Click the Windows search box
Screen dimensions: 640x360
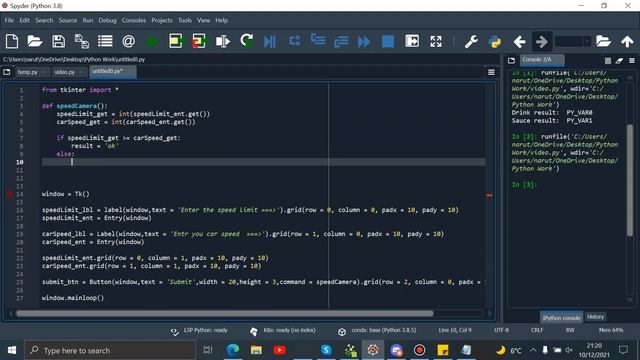pos(110,350)
